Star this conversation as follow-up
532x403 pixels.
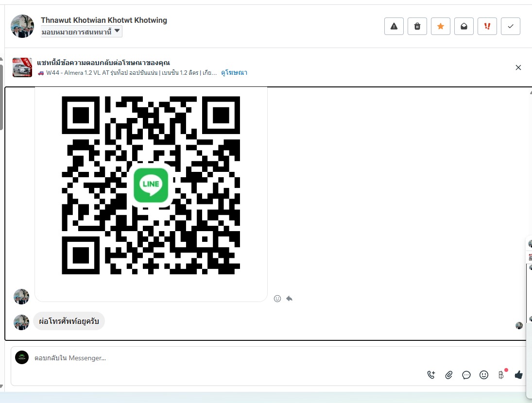440,26
